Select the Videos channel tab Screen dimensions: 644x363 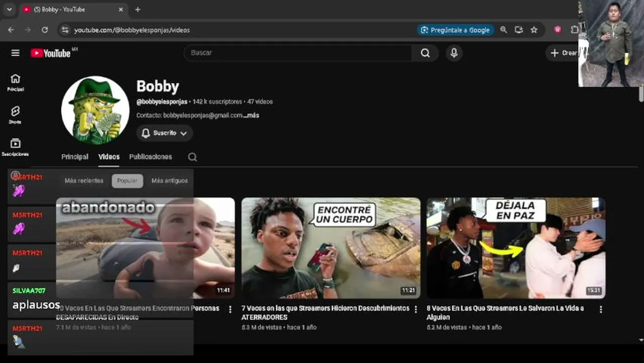[109, 157]
